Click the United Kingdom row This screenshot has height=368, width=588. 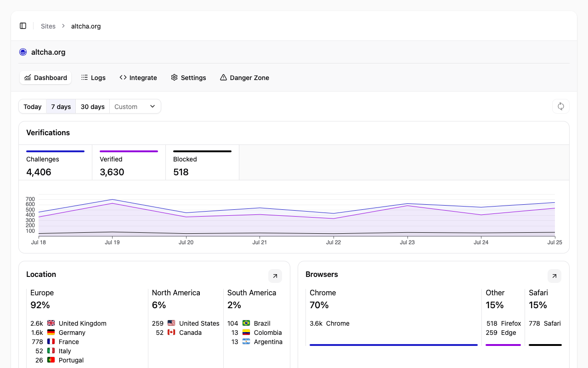(68, 323)
